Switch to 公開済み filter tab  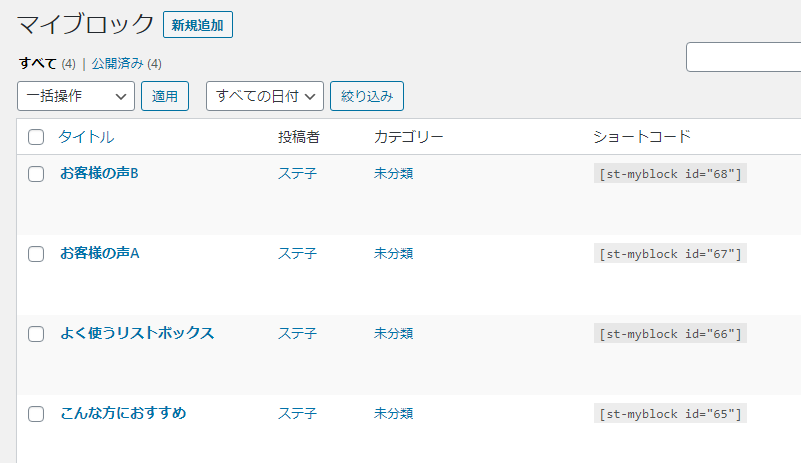tap(118, 63)
